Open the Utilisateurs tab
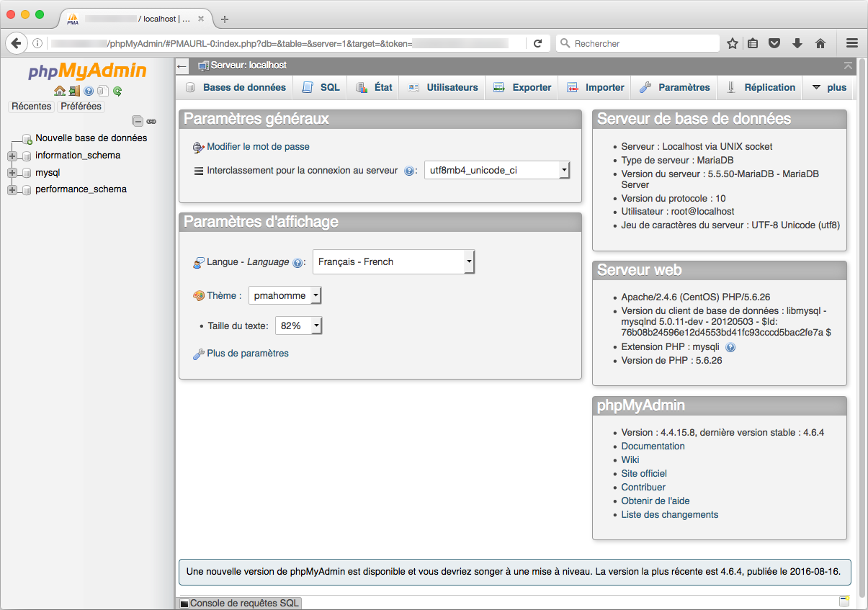 (443, 87)
